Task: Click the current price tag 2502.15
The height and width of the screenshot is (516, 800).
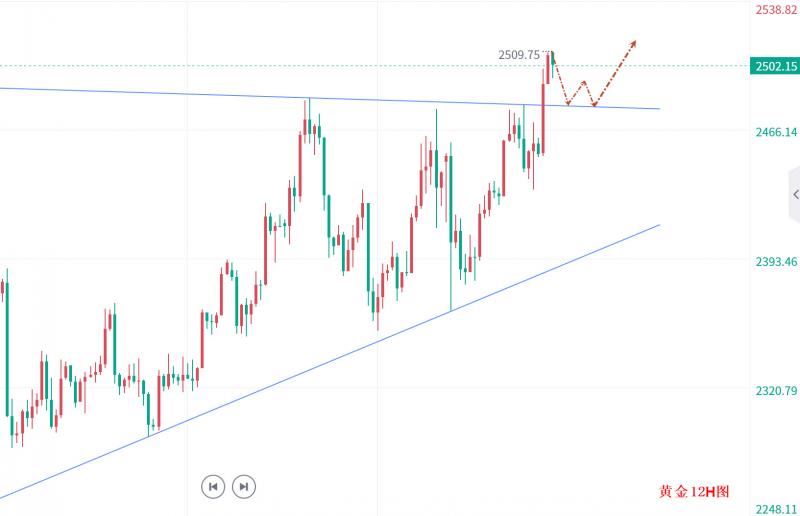Action: click(775, 66)
